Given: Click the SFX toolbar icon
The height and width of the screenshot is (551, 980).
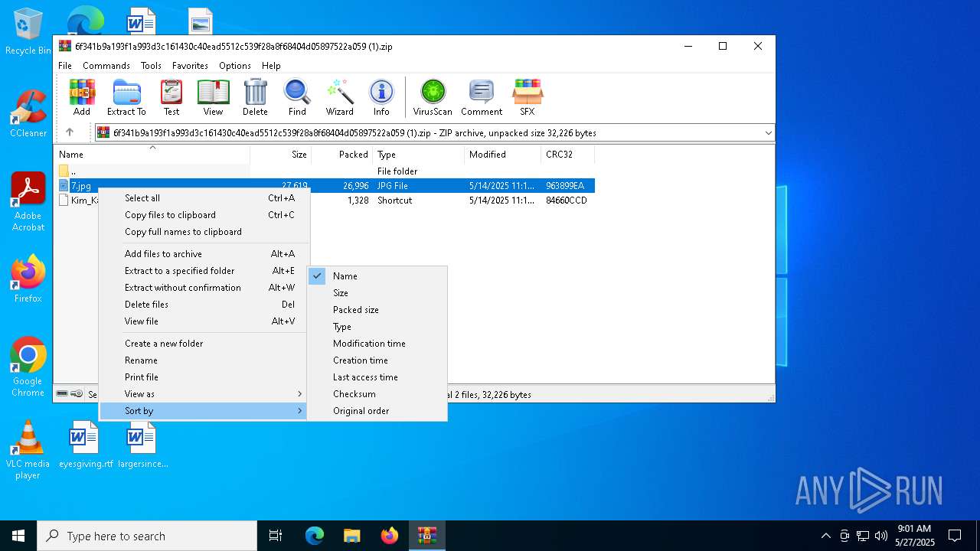Looking at the screenshot, I should point(528,97).
